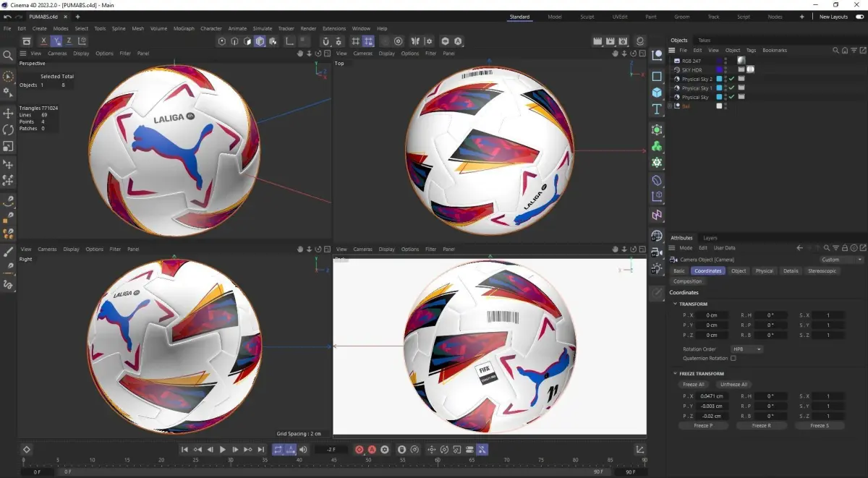
Task: Select the Rotate tool in left palette
Action: [x=8, y=130]
